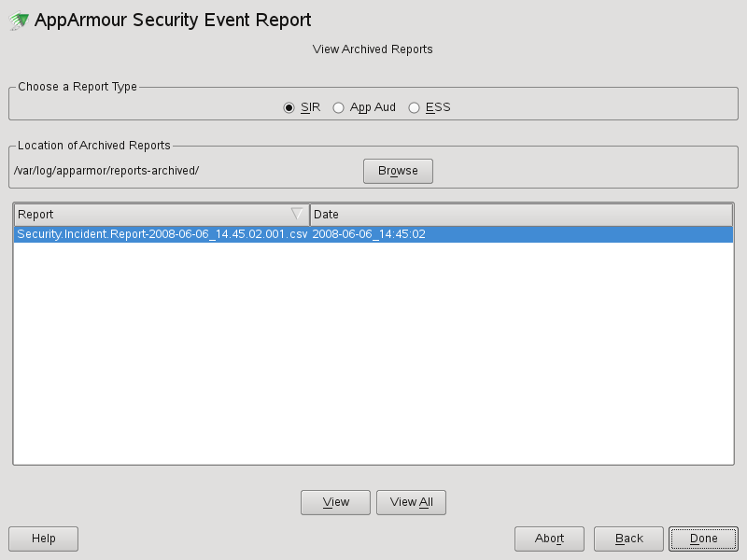Click the sort triangle in the Report column
The image size is (747, 560).
click(x=297, y=214)
